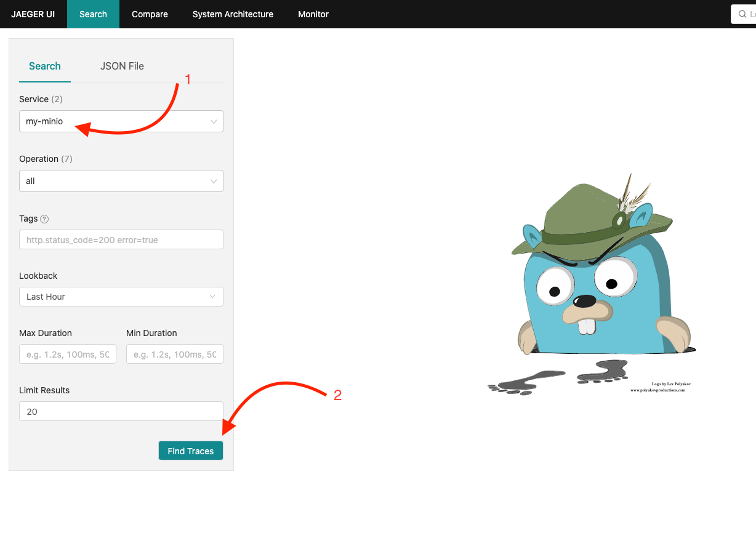
Task: Select the Search tab in the panel
Action: point(44,66)
